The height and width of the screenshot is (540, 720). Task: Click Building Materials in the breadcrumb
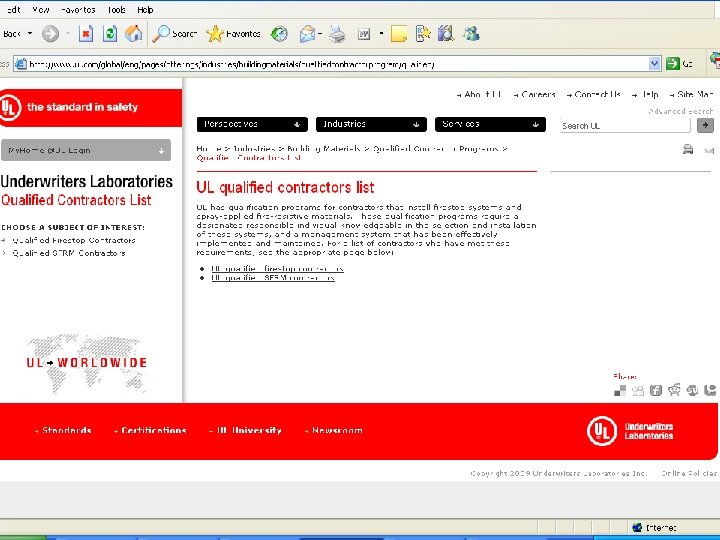[x=323, y=148]
